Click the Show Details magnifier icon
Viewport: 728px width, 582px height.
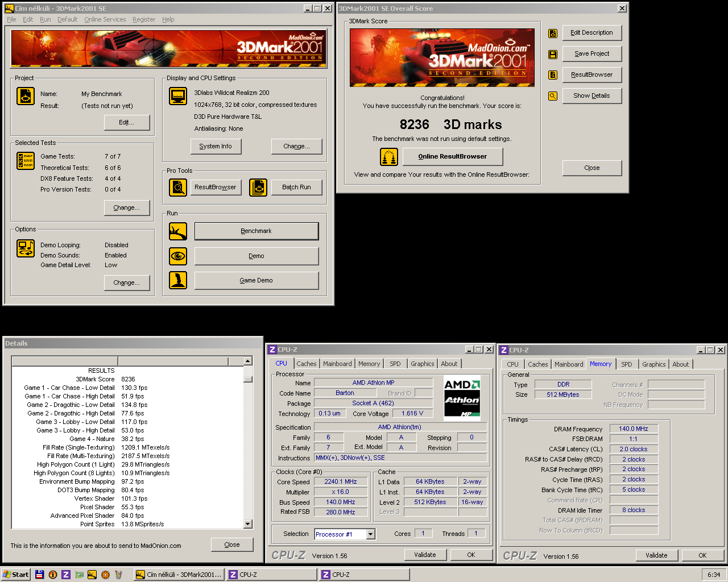click(553, 96)
